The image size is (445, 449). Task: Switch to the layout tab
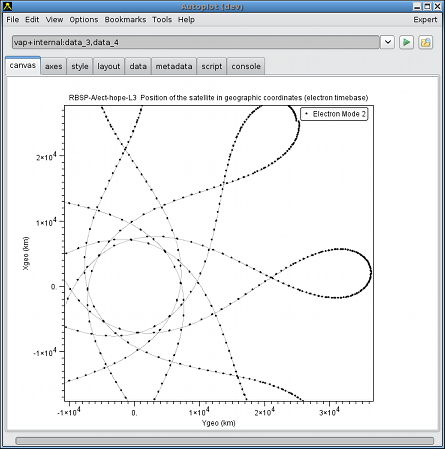click(109, 66)
